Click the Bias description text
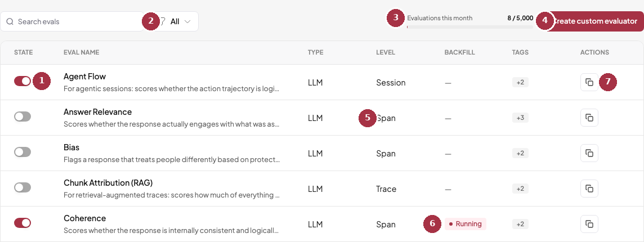The width and height of the screenshot is (644, 242). click(x=172, y=159)
